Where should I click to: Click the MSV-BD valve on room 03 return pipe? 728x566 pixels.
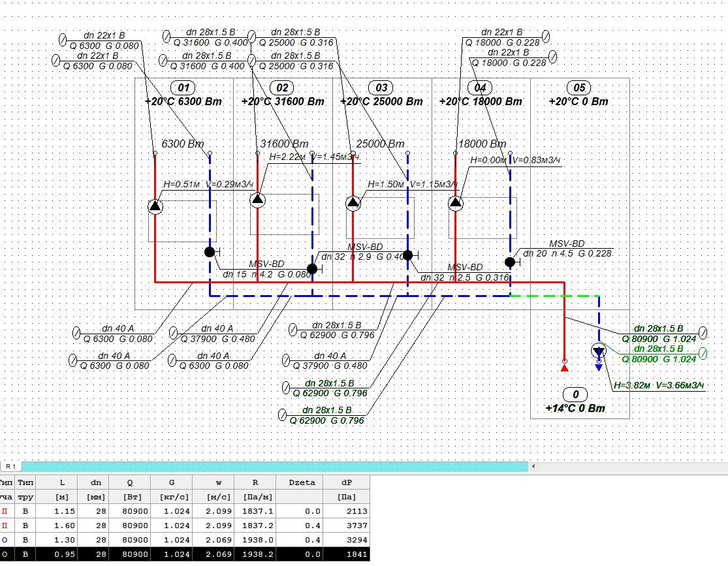click(408, 255)
